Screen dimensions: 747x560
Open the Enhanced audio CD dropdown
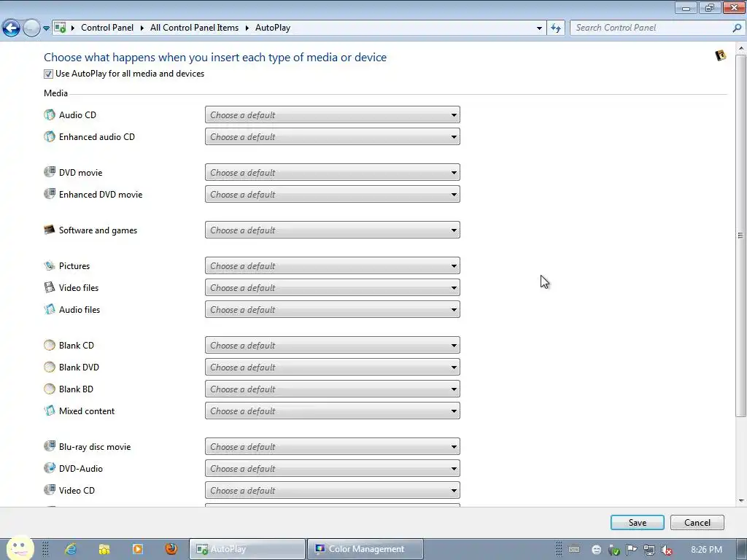click(333, 136)
